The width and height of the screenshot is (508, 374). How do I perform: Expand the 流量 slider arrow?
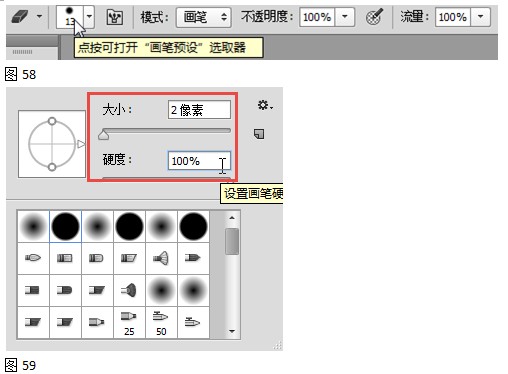pyautogui.click(x=480, y=17)
